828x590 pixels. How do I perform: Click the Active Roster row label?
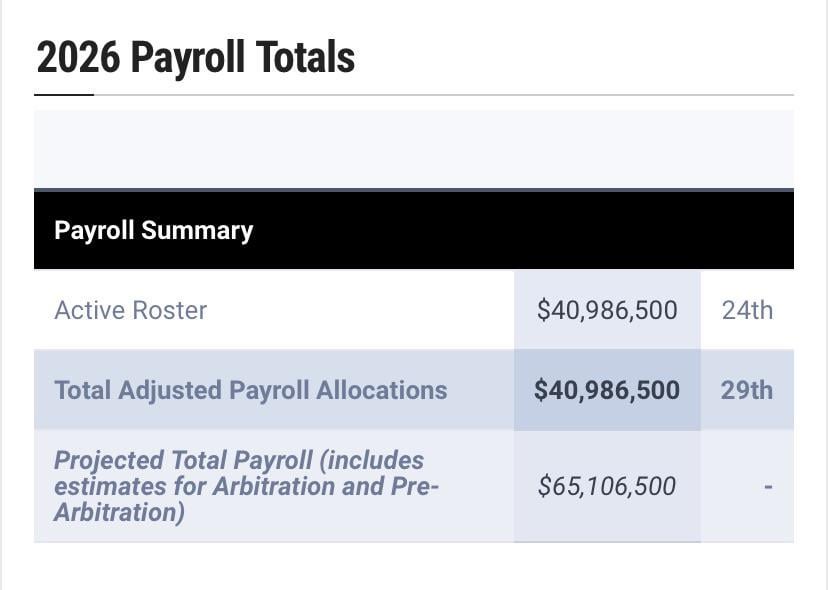click(130, 310)
